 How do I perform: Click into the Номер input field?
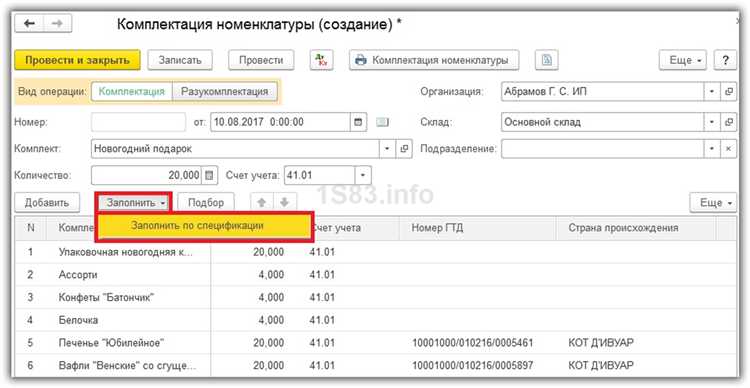tap(138, 122)
